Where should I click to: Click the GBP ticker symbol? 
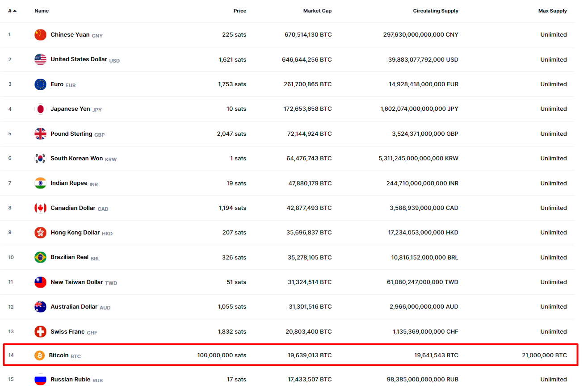coord(100,135)
